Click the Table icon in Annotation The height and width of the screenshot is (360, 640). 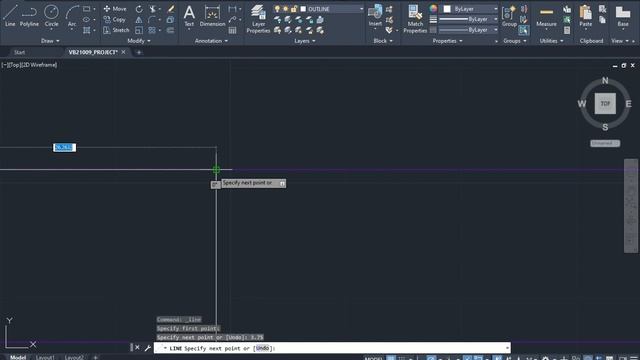(x=232, y=30)
